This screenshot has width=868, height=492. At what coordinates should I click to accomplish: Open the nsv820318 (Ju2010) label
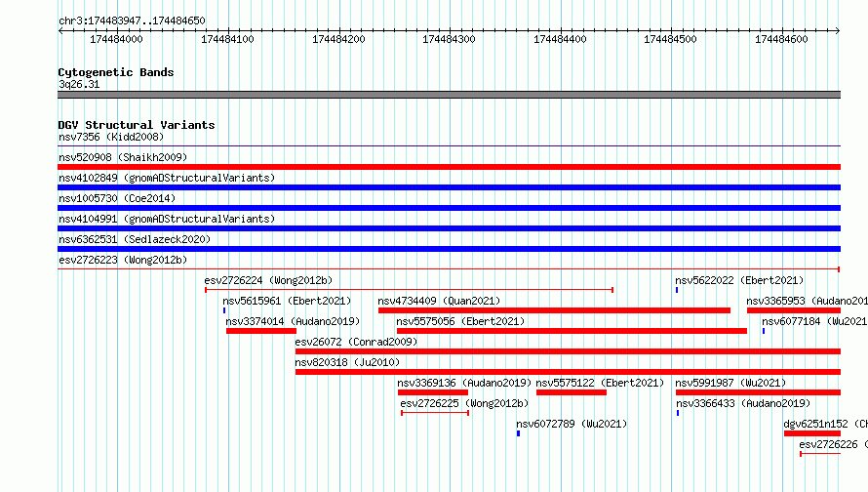pos(347,362)
